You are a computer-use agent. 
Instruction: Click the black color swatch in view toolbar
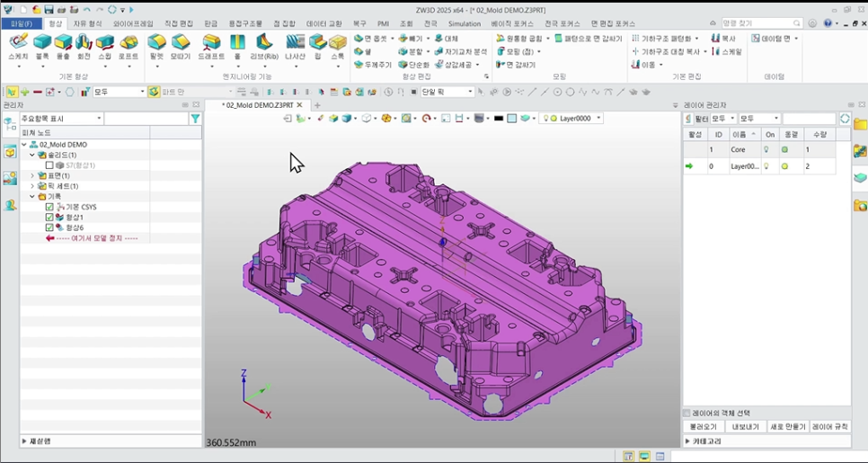(498, 118)
